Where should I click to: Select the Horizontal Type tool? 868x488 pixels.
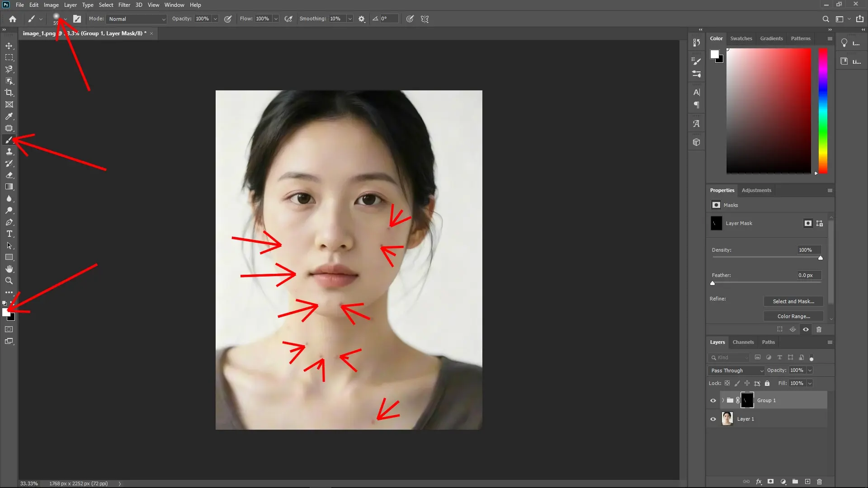(x=9, y=234)
